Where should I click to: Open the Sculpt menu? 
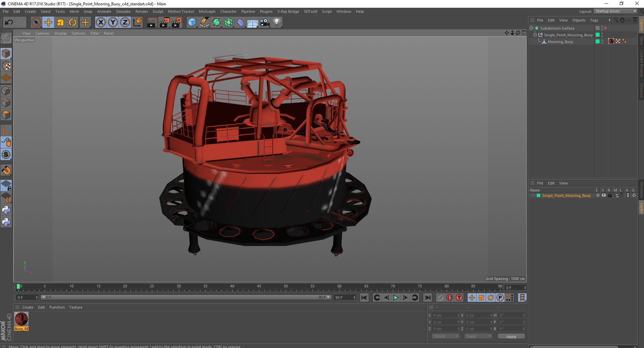tap(158, 11)
